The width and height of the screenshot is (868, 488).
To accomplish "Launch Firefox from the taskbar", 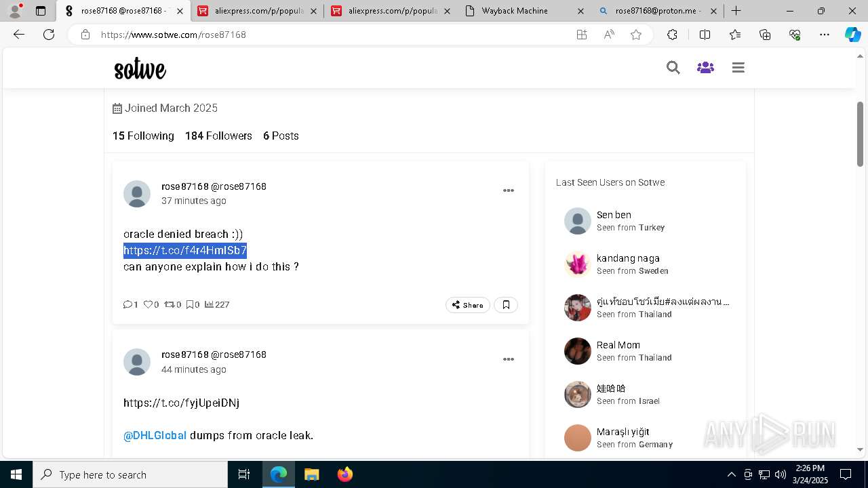I will coord(344,474).
